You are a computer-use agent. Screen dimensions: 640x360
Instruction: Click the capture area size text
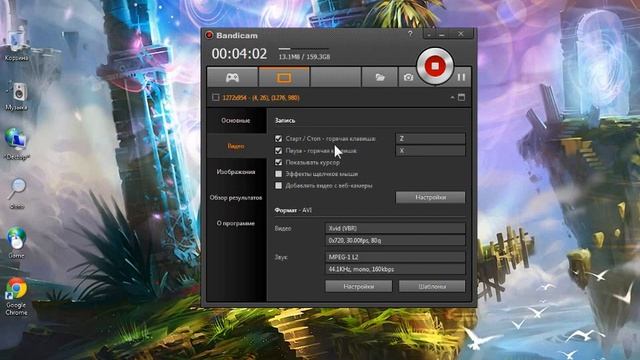coord(261,98)
